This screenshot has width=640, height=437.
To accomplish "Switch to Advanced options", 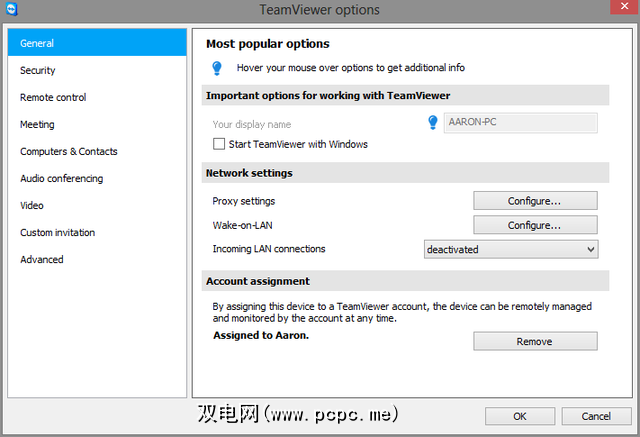I will pos(42,259).
